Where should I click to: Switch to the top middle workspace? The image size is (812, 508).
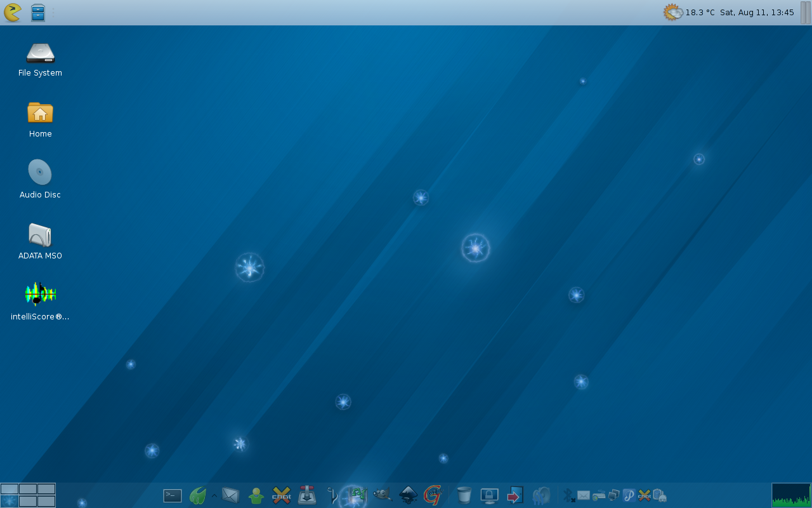click(x=28, y=489)
